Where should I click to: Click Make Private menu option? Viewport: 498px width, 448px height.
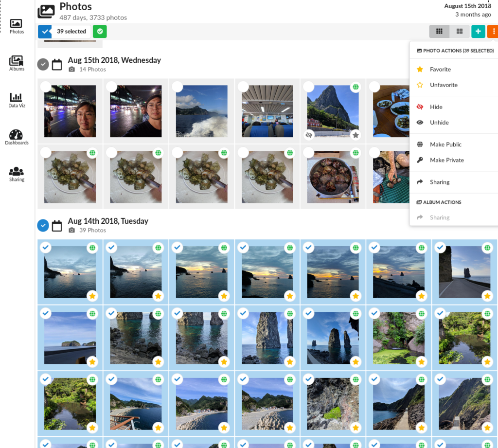(x=446, y=160)
